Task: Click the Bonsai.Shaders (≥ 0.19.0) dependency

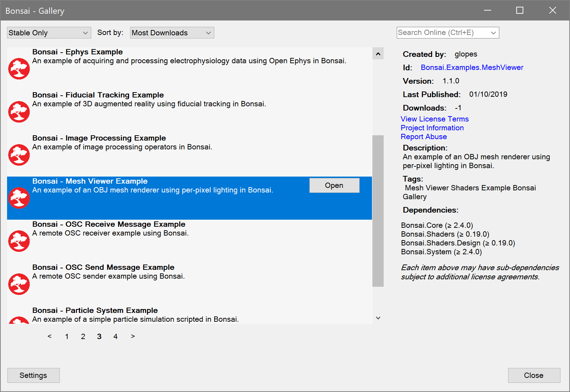Action: point(445,234)
